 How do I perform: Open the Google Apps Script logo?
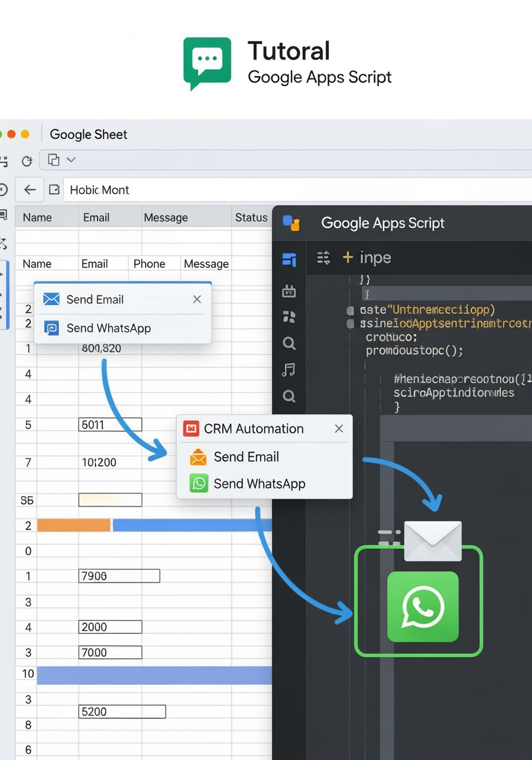pos(291,223)
